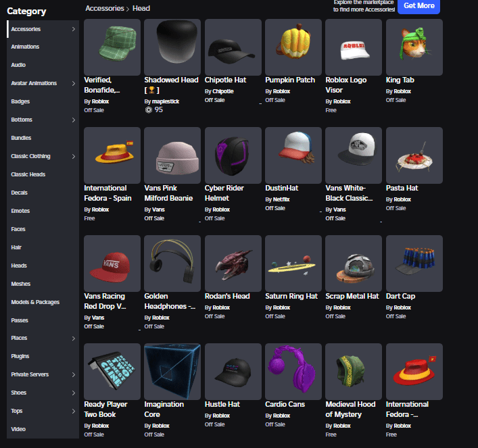Open the Badges category
The width and height of the screenshot is (478, 448).
[20, 101]
